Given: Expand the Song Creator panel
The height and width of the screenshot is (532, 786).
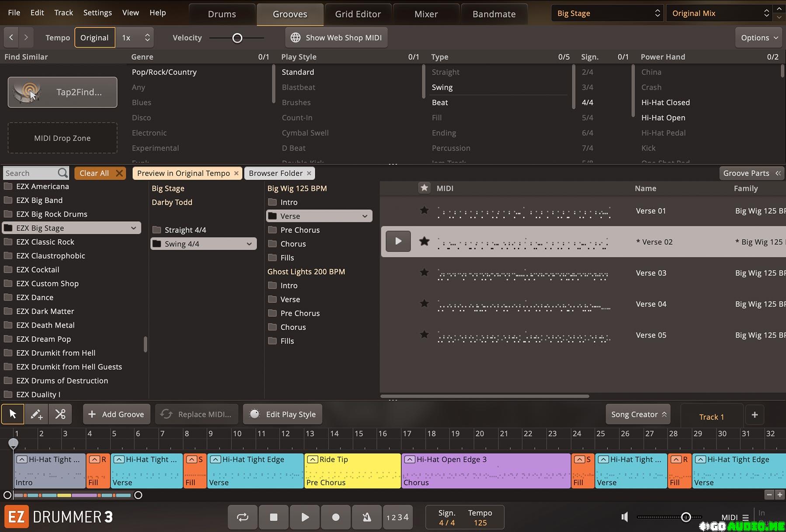Looking at the screenshot, I should (x=638, y=414).
